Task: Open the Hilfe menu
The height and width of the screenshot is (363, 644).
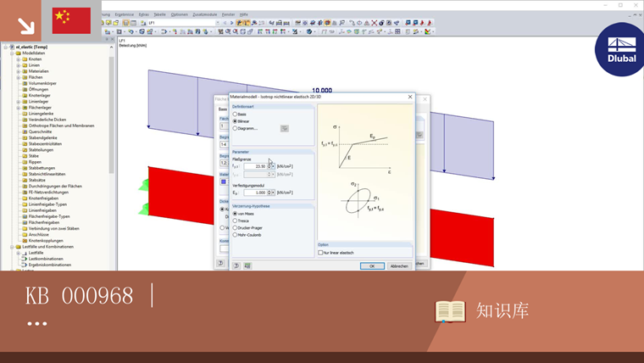Action: coord(243,14)
